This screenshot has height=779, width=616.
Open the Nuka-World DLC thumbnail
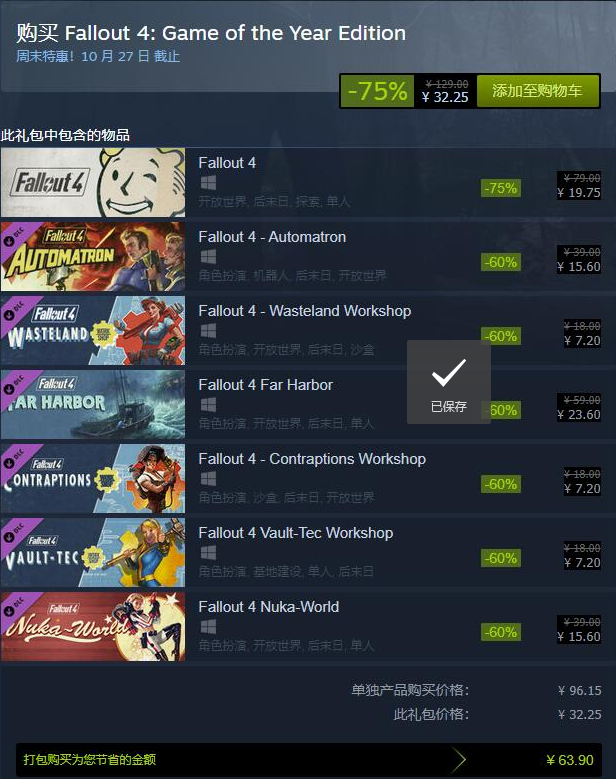pos(93,626)
